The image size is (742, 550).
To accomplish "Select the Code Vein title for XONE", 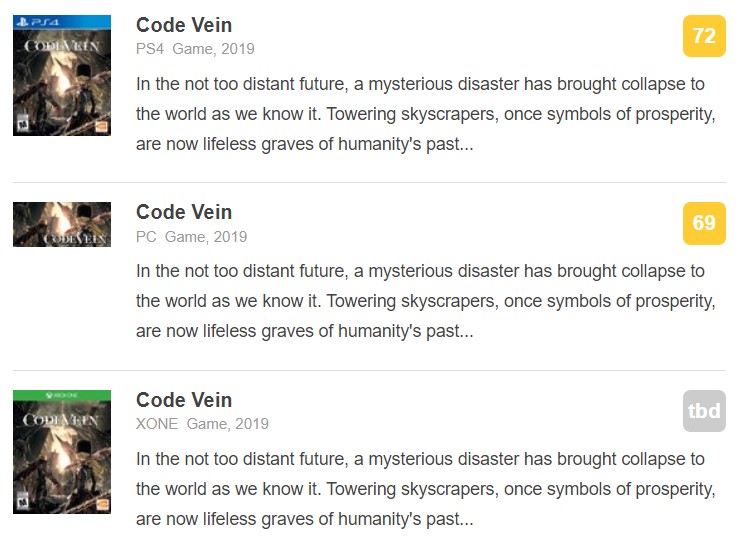I will [x=184, y=400].
